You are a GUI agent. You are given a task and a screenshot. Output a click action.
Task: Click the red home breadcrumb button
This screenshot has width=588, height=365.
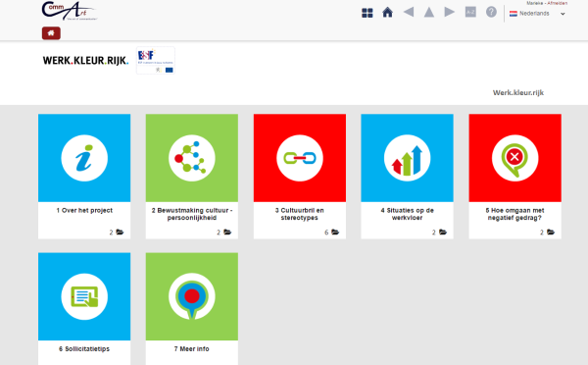[x=51, y=33]
